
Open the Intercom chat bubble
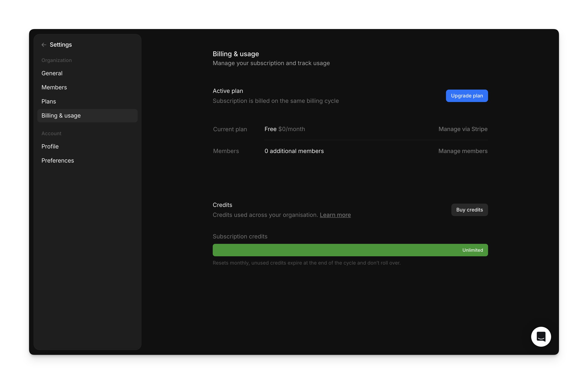click(541, 337)
